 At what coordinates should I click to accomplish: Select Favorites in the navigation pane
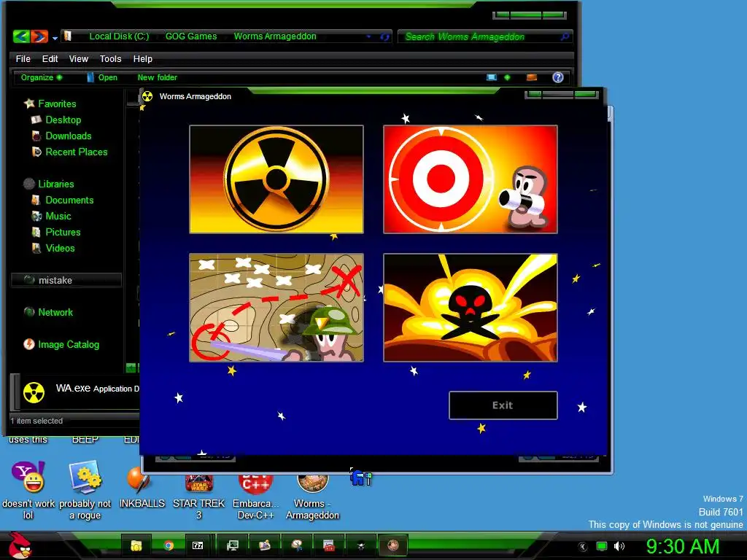[x=50, y=104]
